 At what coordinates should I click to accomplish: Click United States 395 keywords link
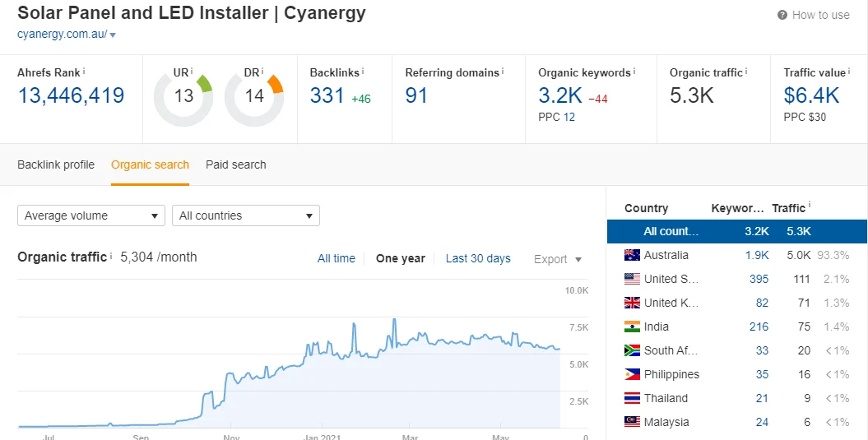(759, 279)
